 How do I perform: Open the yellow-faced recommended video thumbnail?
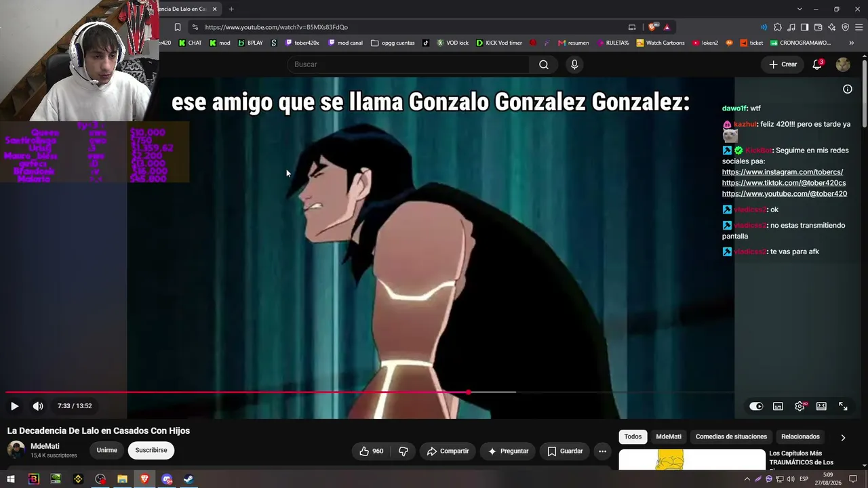(x=692, y=460)
